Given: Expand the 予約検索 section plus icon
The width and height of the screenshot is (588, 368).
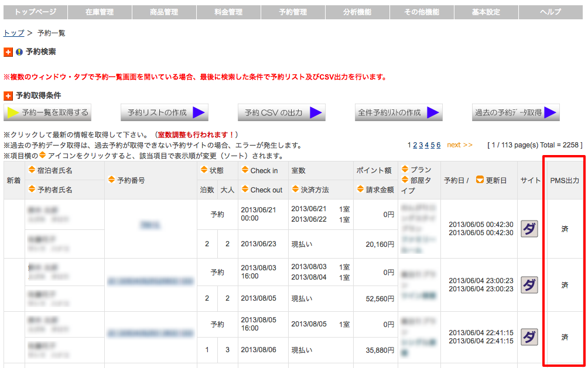Looking at the screenshot, I should 8,52.
